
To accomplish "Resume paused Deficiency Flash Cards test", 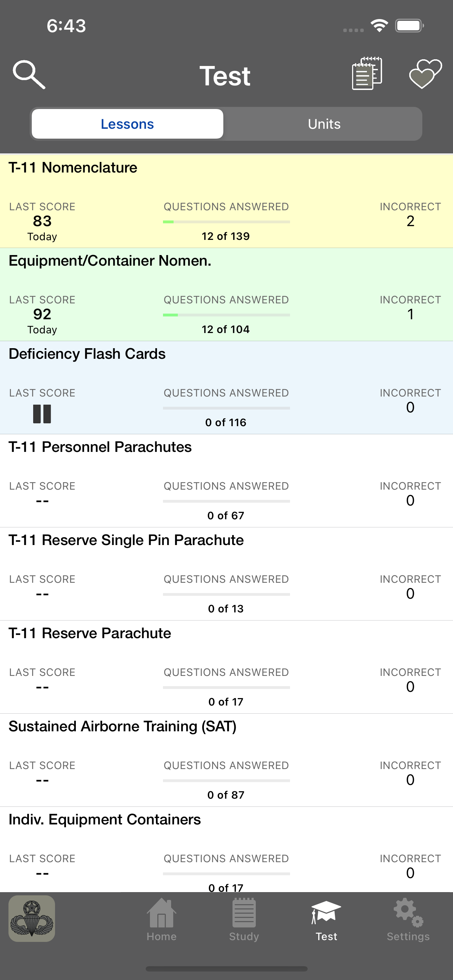I will pyautogui.click(x=42, y=414).
